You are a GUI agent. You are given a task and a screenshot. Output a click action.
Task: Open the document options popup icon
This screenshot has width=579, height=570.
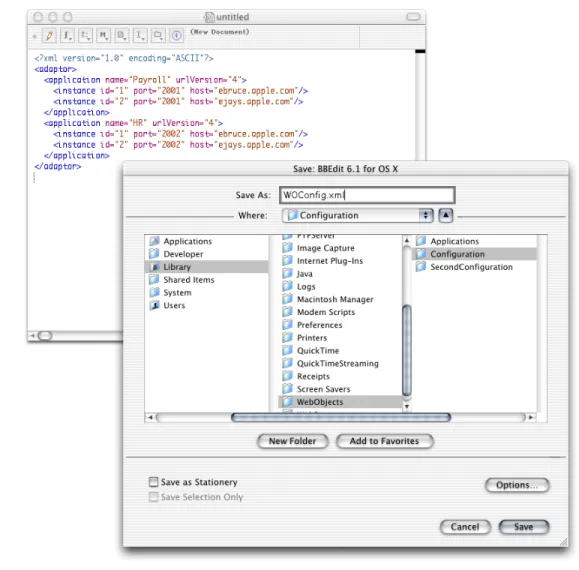click(121, 35)
